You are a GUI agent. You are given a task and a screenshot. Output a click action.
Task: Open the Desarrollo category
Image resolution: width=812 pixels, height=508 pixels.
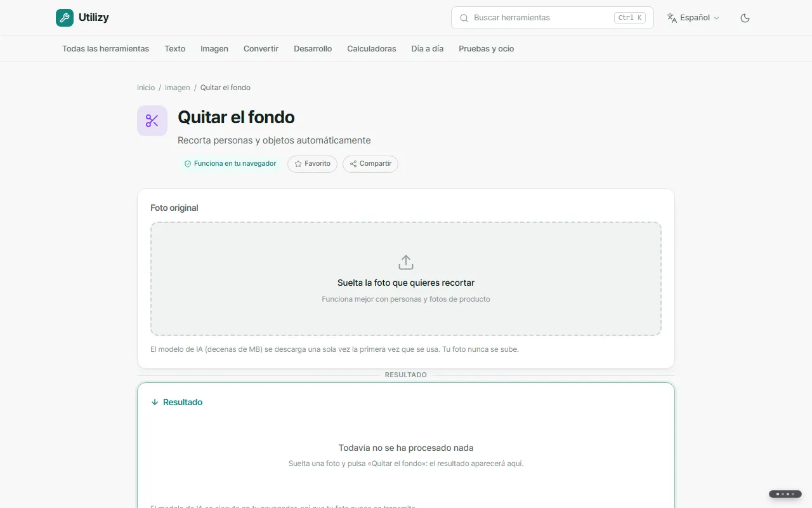pos(313,49)
